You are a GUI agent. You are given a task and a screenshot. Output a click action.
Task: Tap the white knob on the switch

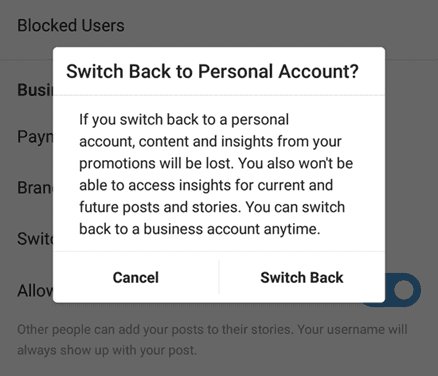pos(404,290)
